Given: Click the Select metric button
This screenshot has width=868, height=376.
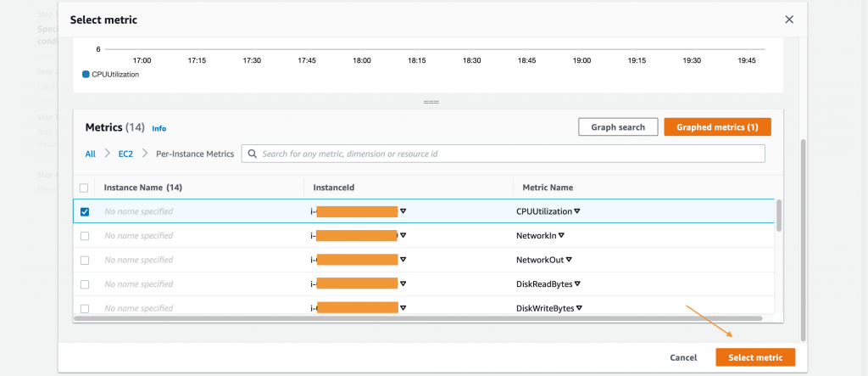Looking at the screenshot, I should click(x=755, y=357).
